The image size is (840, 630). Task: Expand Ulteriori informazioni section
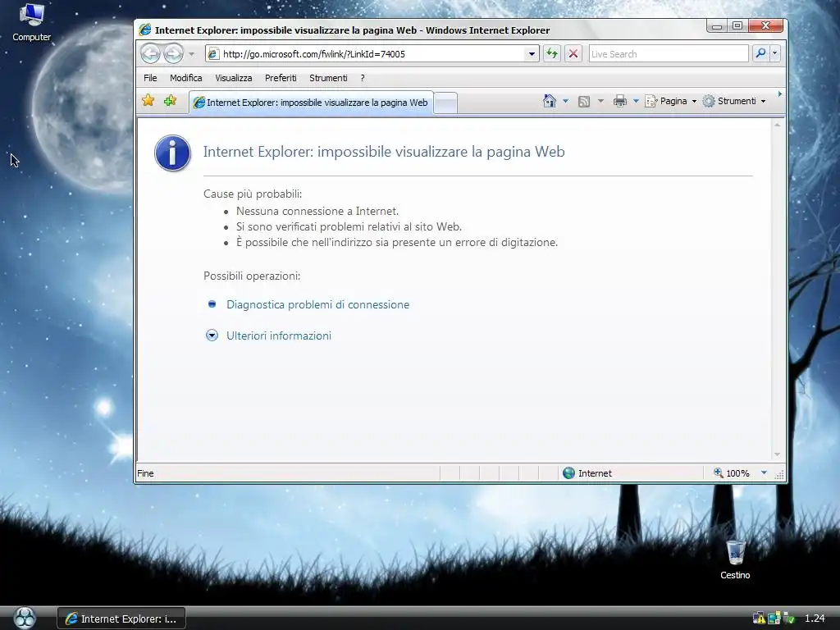click(279, 336)
